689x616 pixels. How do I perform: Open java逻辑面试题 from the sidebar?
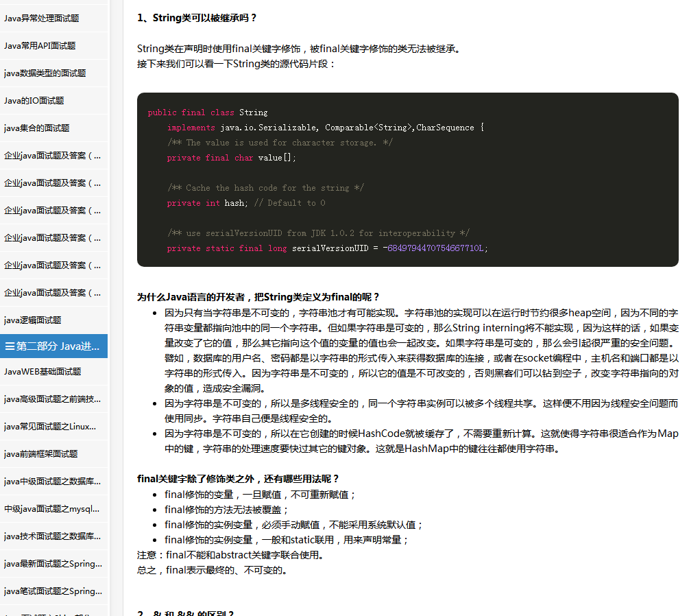(x=32, y=320)
